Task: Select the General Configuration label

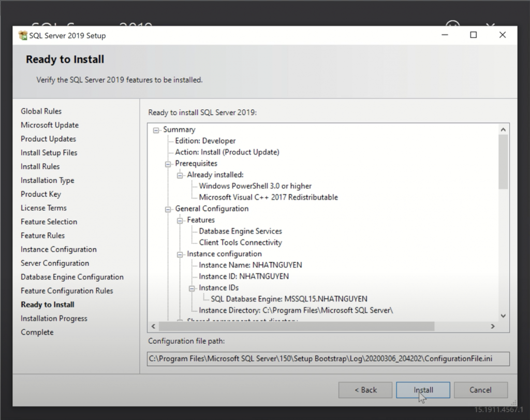Action: click(x=212, y=209)
